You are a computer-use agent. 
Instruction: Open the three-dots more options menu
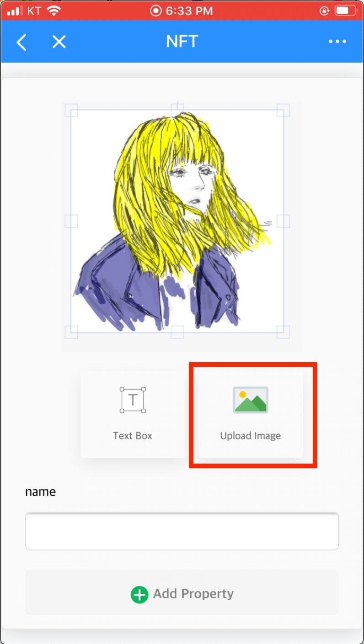(337, 42)
